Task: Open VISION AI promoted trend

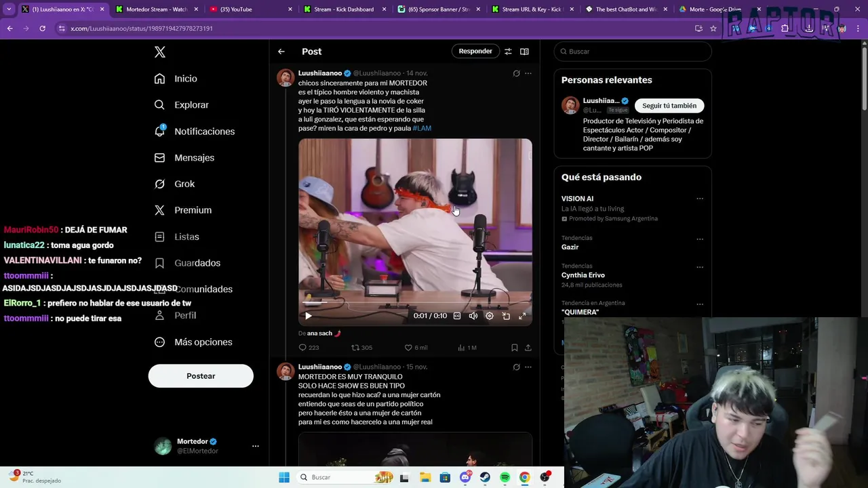Action: click(x=577, y=199)
